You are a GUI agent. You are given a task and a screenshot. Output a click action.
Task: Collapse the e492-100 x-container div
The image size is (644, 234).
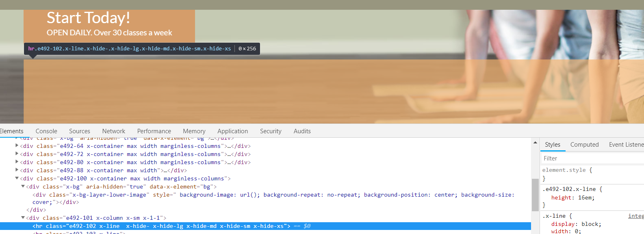tap(17, 178)
